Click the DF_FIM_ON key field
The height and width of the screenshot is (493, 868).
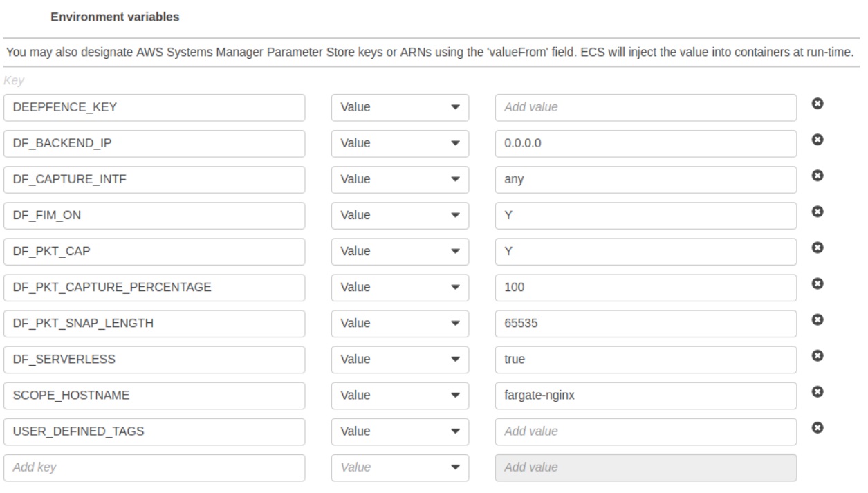tap(154, 216)
